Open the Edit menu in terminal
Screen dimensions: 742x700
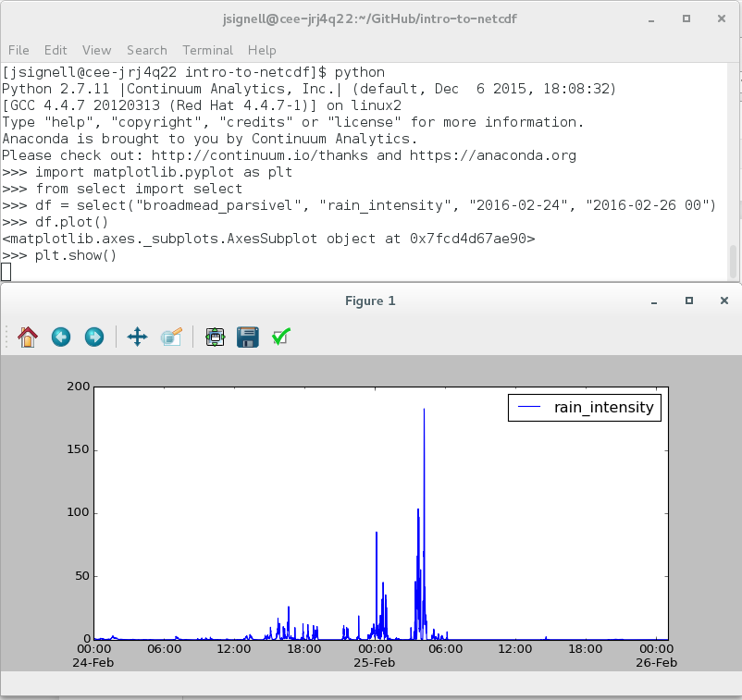pyautogui.click(x=56, y=50)
